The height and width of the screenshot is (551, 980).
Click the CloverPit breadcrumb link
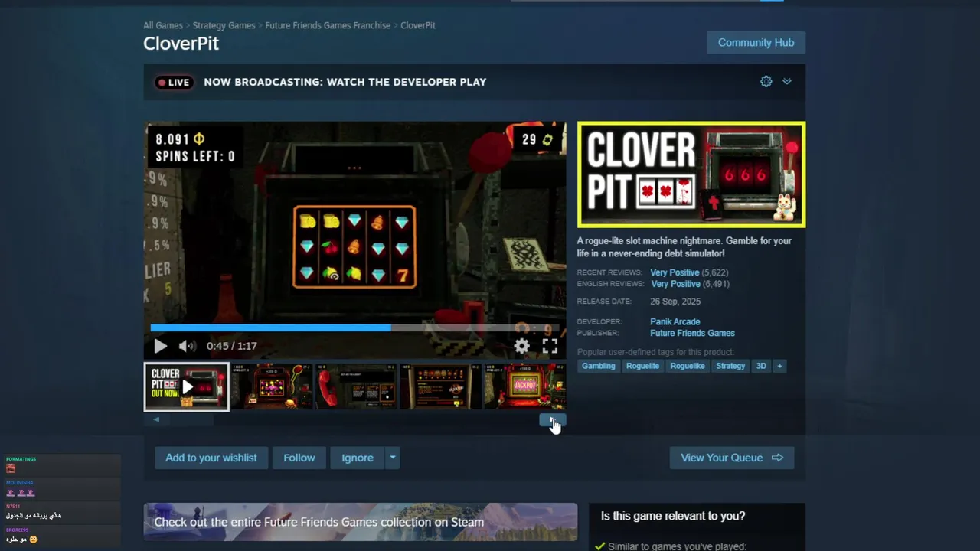pos(418,25)
